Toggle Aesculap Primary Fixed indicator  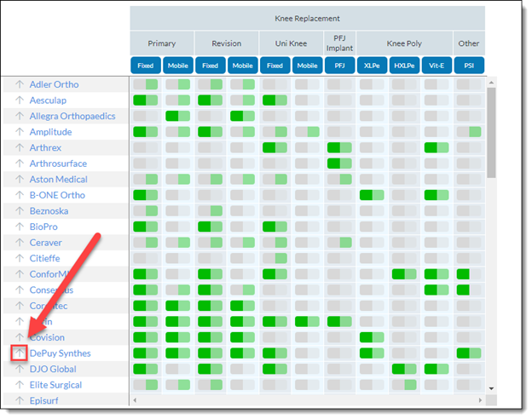[x=146, y=100]
